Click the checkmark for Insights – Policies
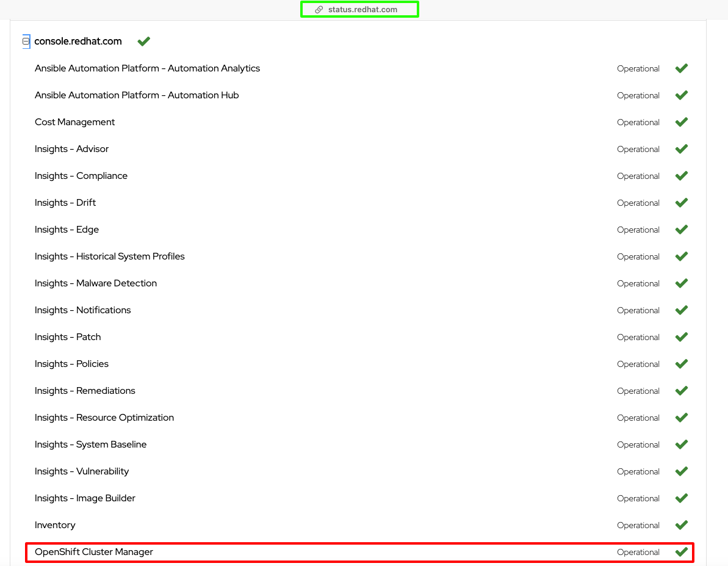The image size is (728, 566). tap(682, 364)
